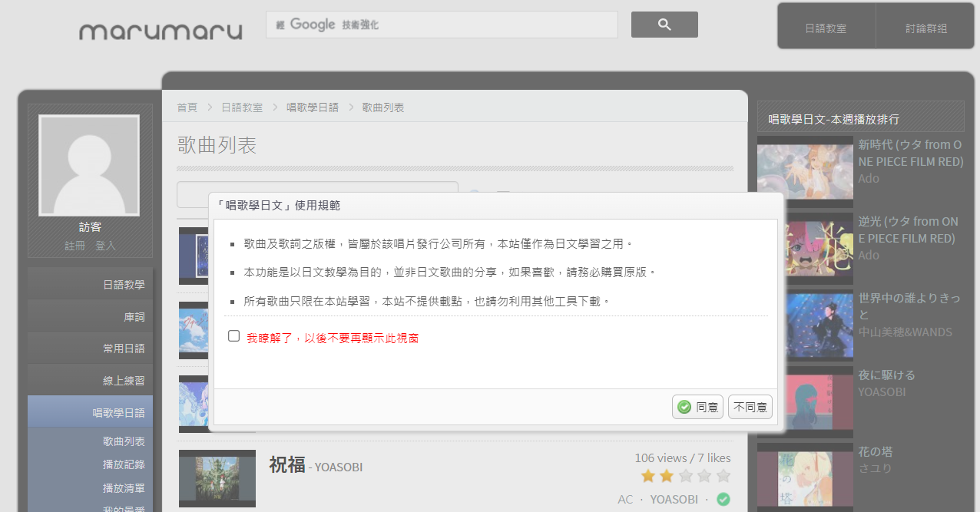Click Ado artist text under 逆光
Screen dimensions: 980x512
click(869, 255)
